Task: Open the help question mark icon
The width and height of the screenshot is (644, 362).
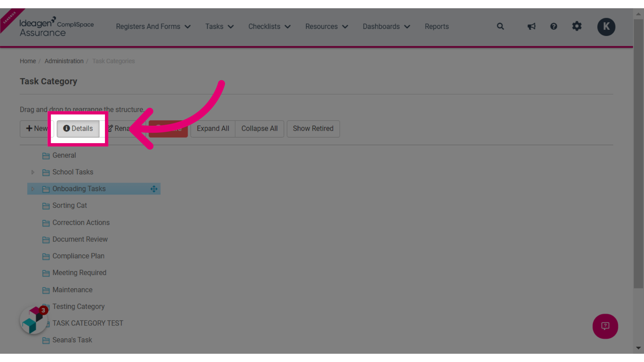Action: [x=553, y=26]
